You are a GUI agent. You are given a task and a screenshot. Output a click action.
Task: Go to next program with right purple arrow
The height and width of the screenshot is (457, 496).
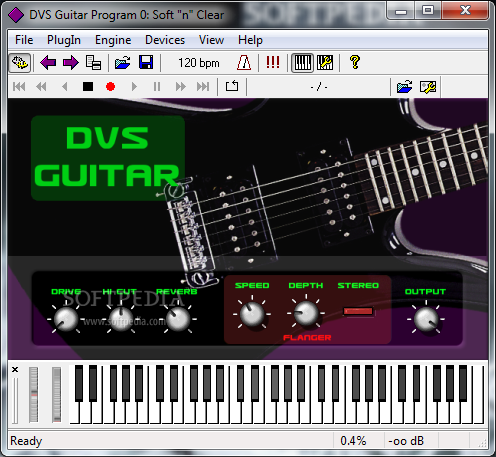click(x=71, y=63)
